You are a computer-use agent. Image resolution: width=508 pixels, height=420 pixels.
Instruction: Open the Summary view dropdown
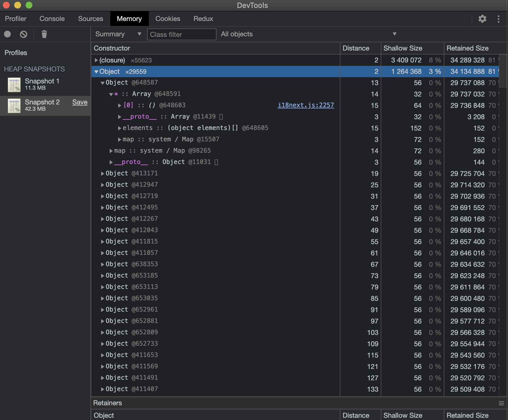(x=118, y=34)
